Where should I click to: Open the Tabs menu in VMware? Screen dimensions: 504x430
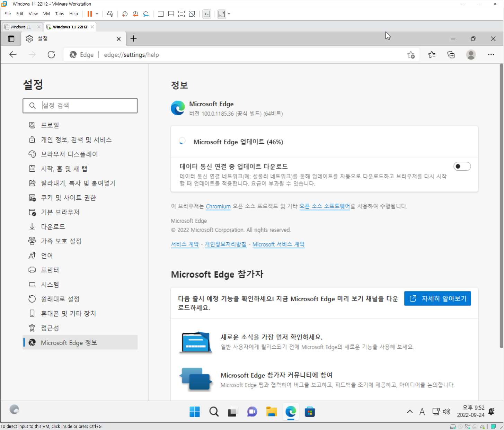click(x=60, y=14)
